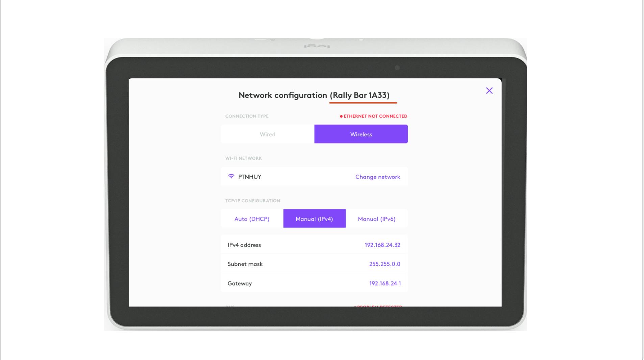Click the Change network link
The image size is (644, 360).
point(377,177)
